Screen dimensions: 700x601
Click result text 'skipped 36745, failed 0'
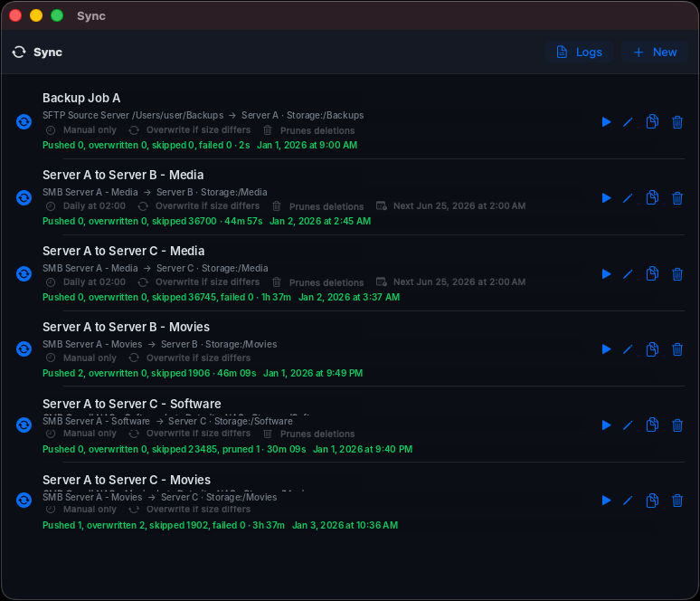pos(203,297)
